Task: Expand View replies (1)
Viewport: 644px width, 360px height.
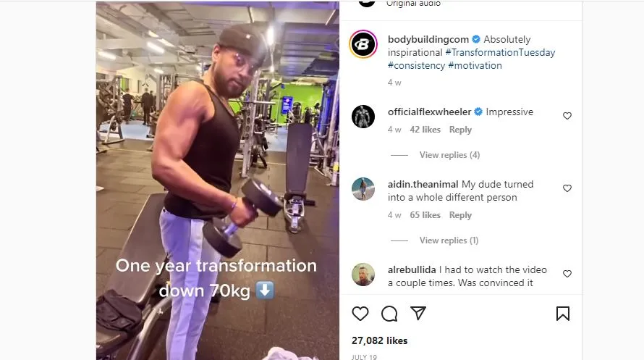Action: click(x=449, y=240)
